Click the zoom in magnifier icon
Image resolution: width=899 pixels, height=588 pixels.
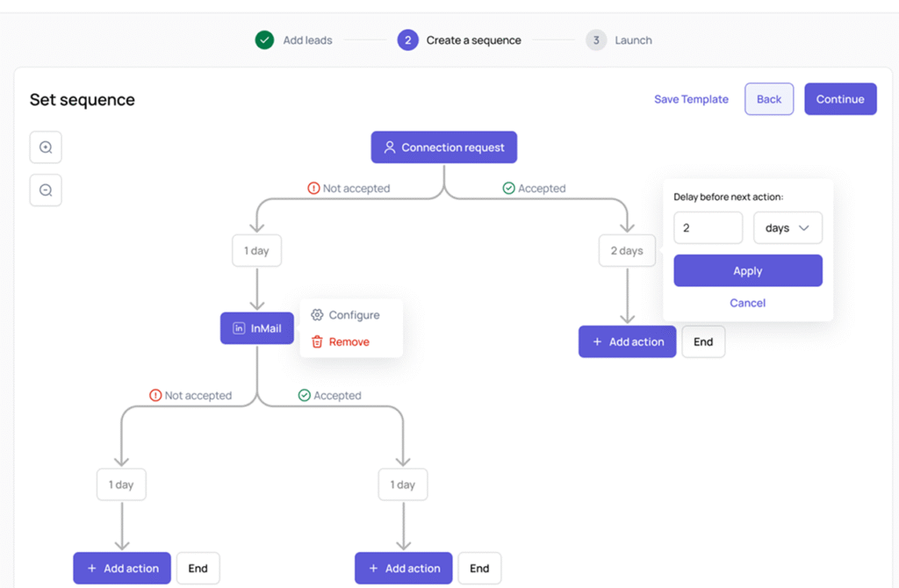tap(46, 147)
